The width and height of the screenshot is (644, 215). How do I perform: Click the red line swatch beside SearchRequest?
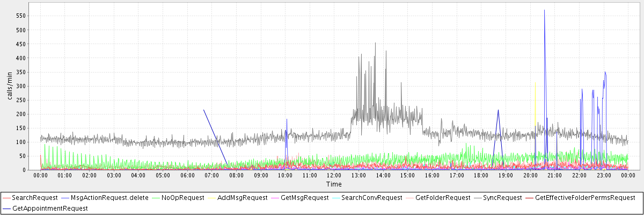7,198
